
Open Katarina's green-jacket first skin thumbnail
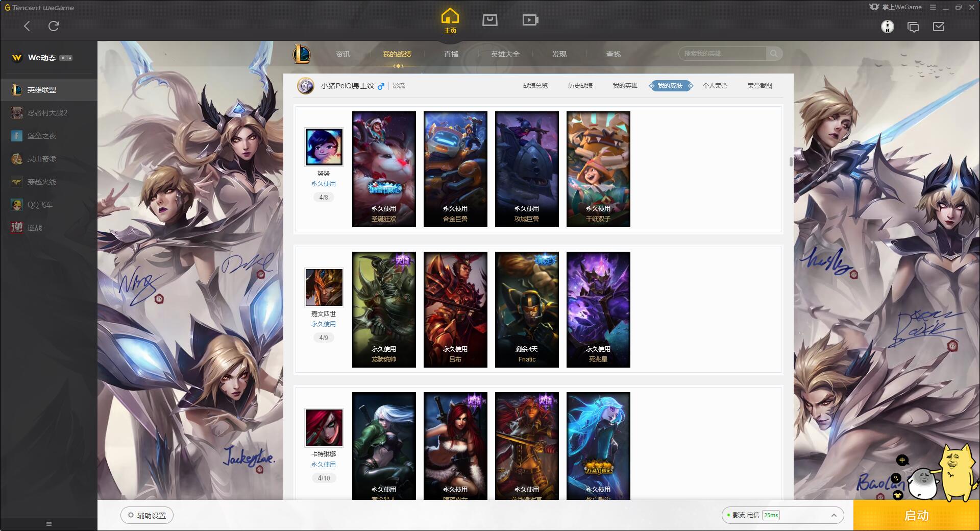pos(384,446)
